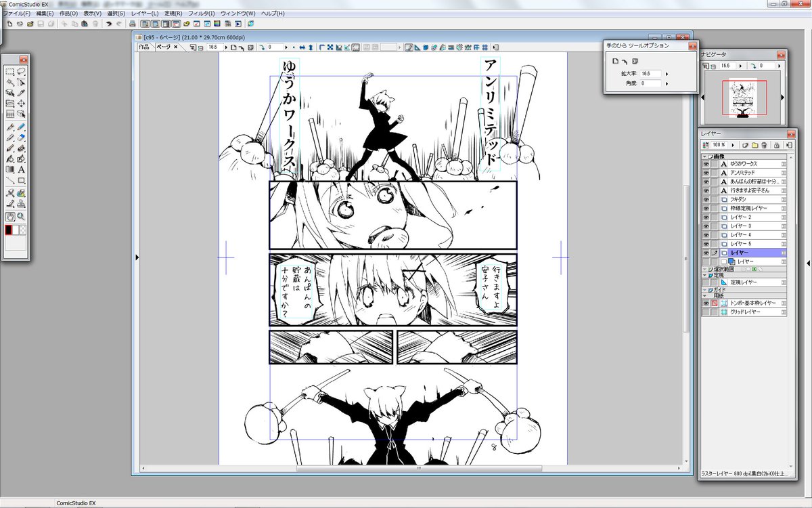
Task: Select the eraser tool
Action: 21,137
